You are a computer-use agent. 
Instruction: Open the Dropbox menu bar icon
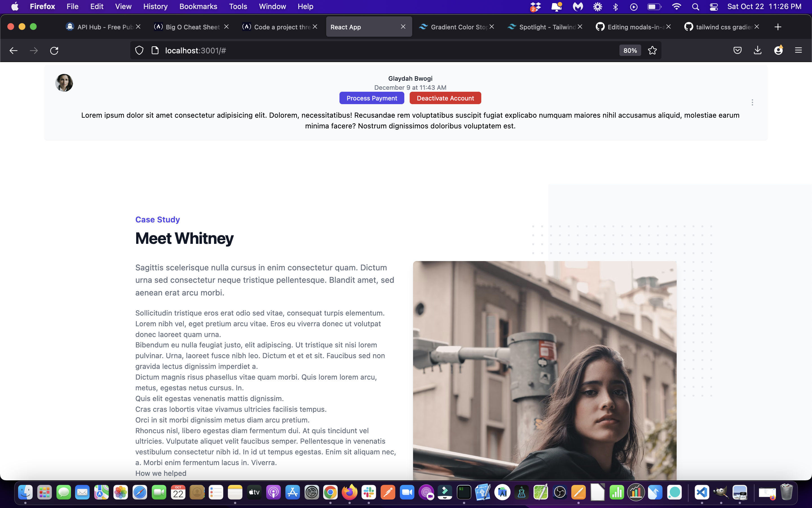click(x=535, y=7)
